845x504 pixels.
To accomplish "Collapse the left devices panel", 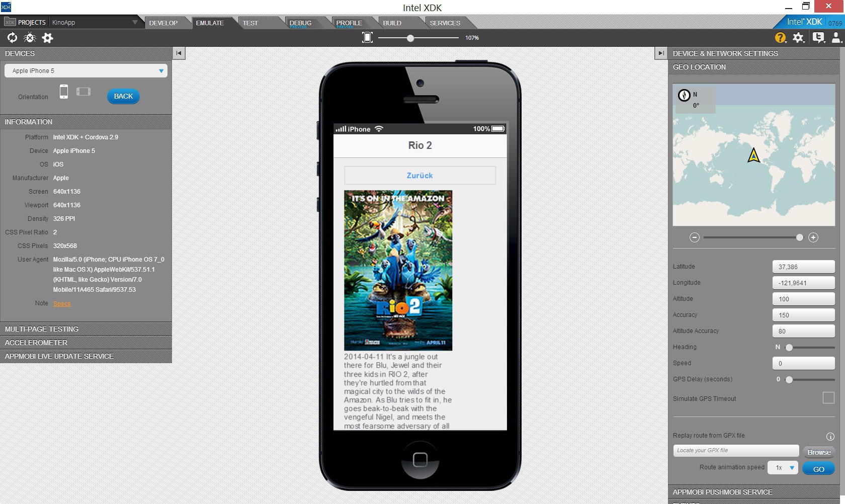I will pos(179,53).
